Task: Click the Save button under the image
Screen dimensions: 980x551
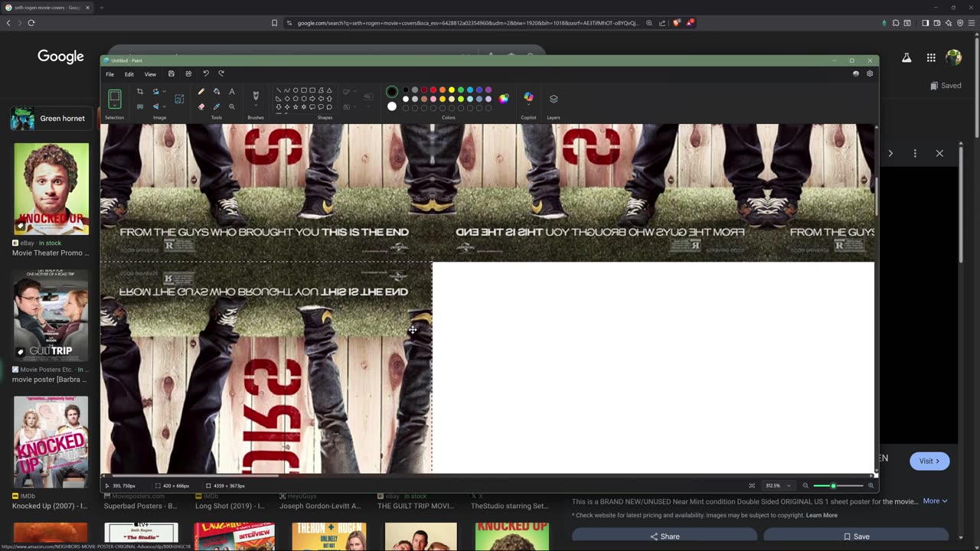Action: tap(856, 536)
